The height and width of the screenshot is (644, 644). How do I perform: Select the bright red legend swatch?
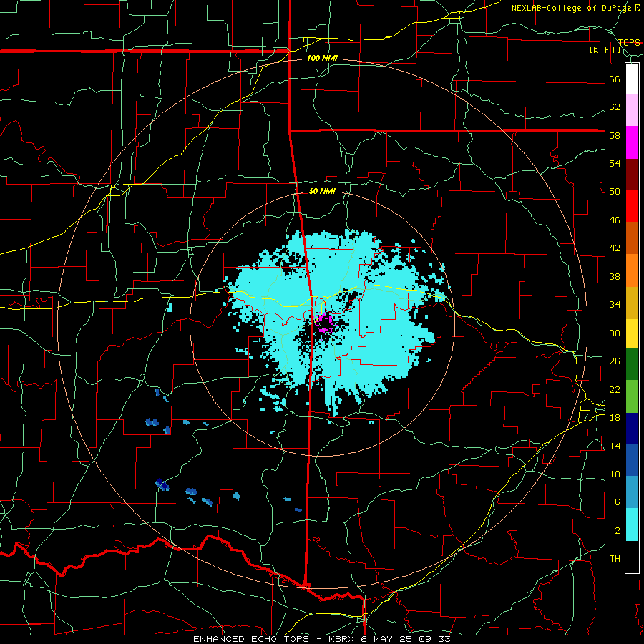point(632,206)
